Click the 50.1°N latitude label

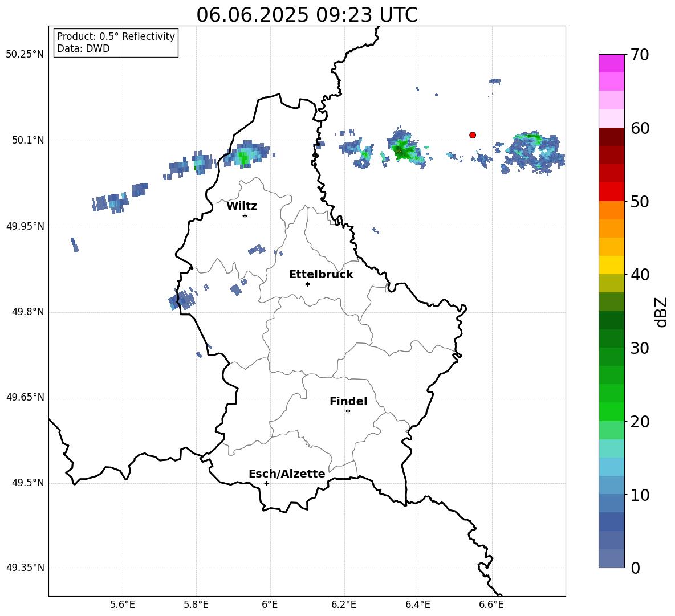28,141
